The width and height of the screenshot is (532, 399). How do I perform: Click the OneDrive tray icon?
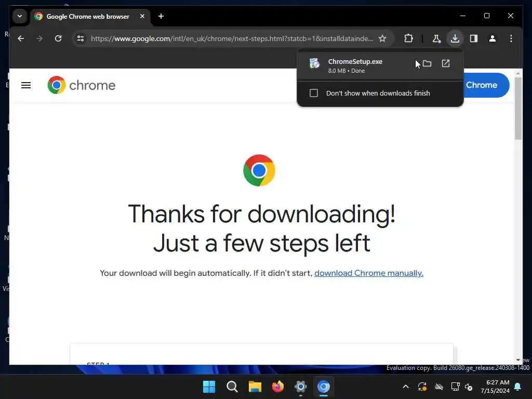[439, 387]
